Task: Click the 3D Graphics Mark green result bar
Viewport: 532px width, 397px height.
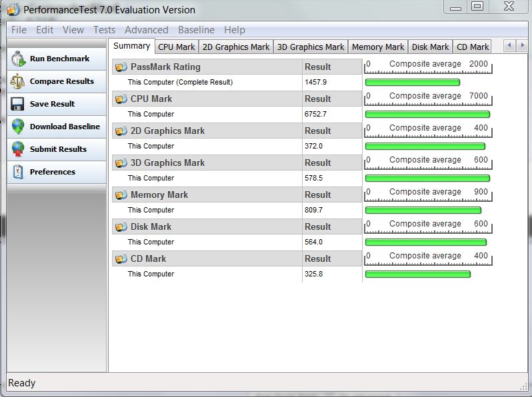Action: 427,179
